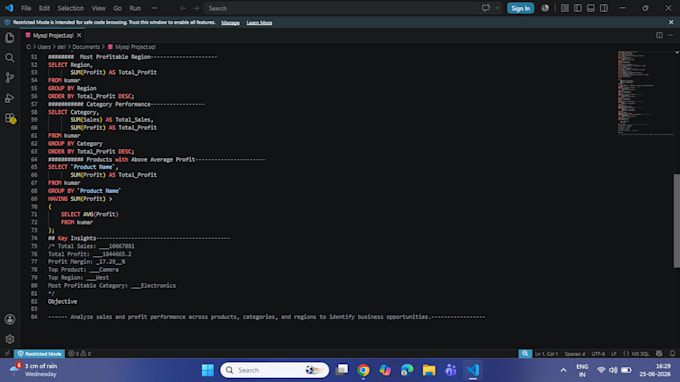680x382 pixels.
Task: Open Customize Layout icon
Action: point(565,8)
